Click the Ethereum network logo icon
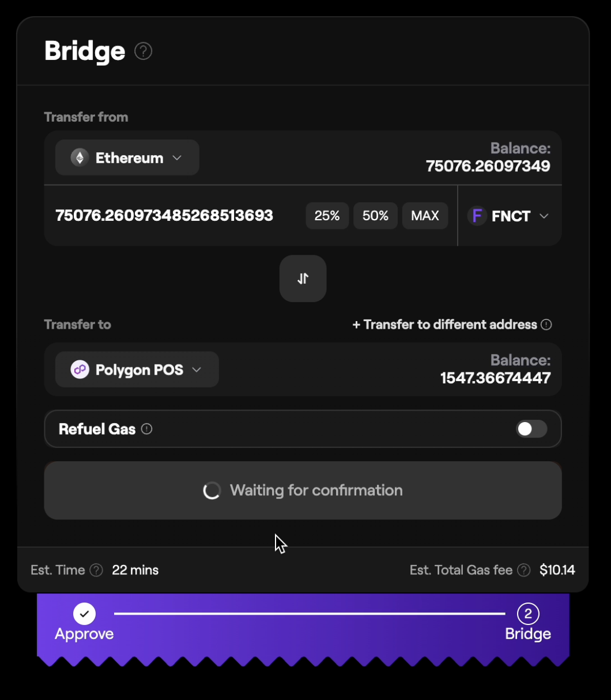The image size is (611, 700). tap(80, 158)
